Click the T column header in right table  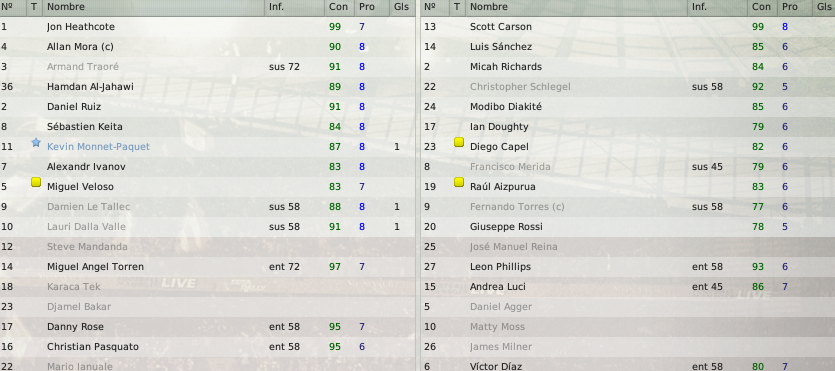click(457, 7)
